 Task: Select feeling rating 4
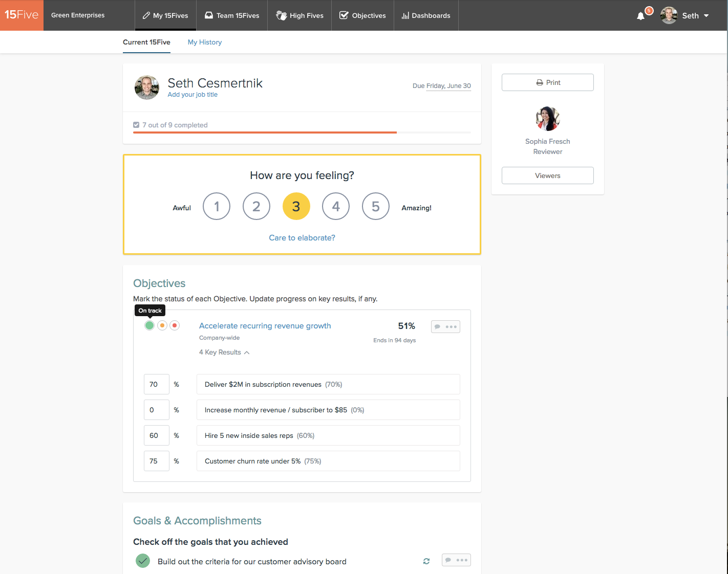click(x=336, y=206)
